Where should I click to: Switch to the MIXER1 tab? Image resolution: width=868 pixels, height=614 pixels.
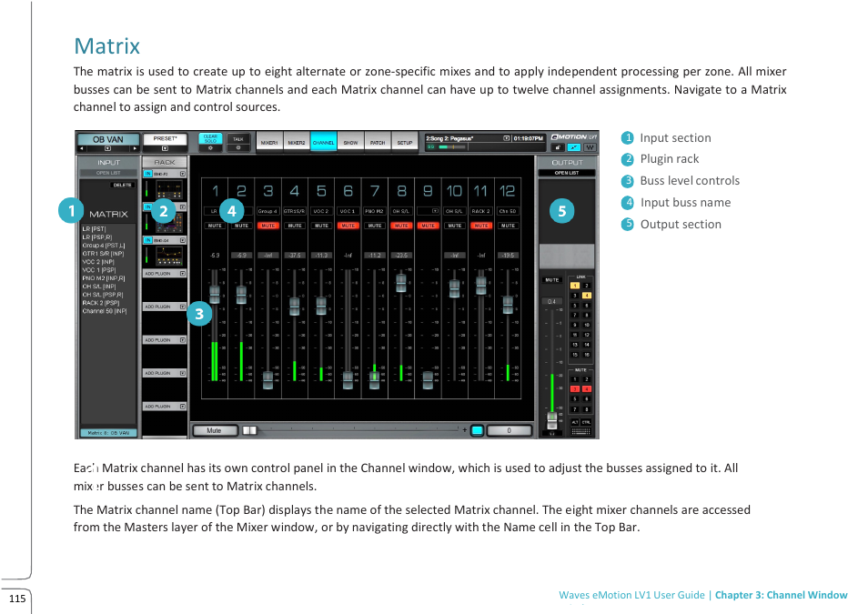pos(269,142)
